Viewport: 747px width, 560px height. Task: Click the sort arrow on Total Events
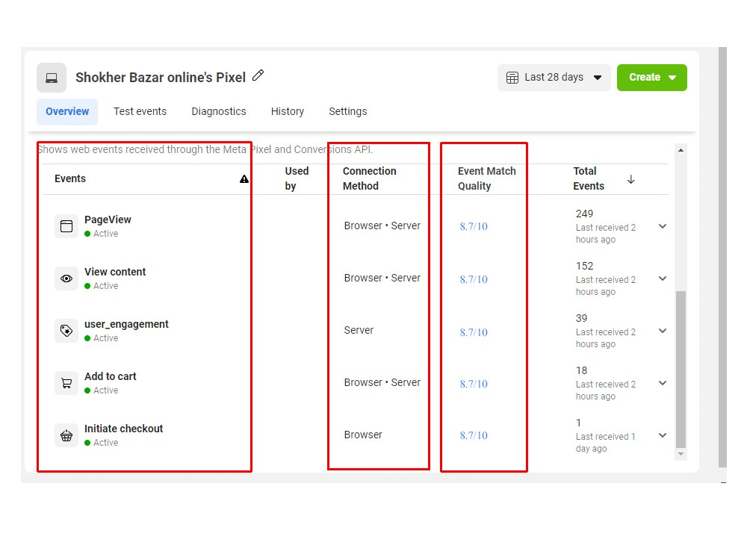click(x=630, y=179)
